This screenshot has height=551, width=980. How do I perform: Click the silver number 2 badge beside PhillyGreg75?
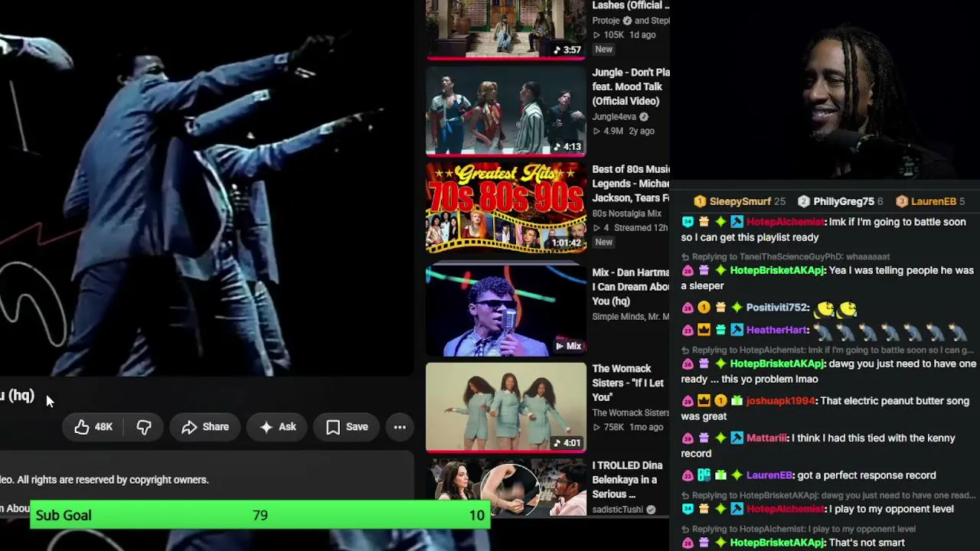pos(804,201)
